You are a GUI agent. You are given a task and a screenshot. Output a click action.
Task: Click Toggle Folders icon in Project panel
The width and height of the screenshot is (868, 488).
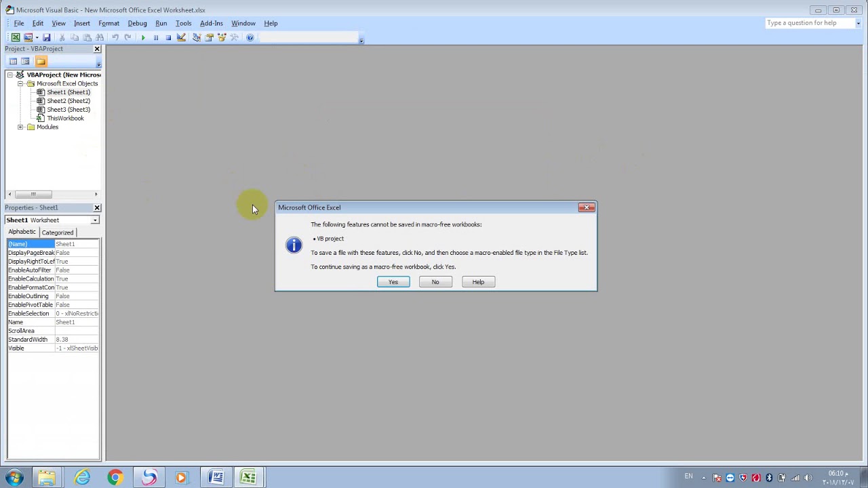point(41,62)
